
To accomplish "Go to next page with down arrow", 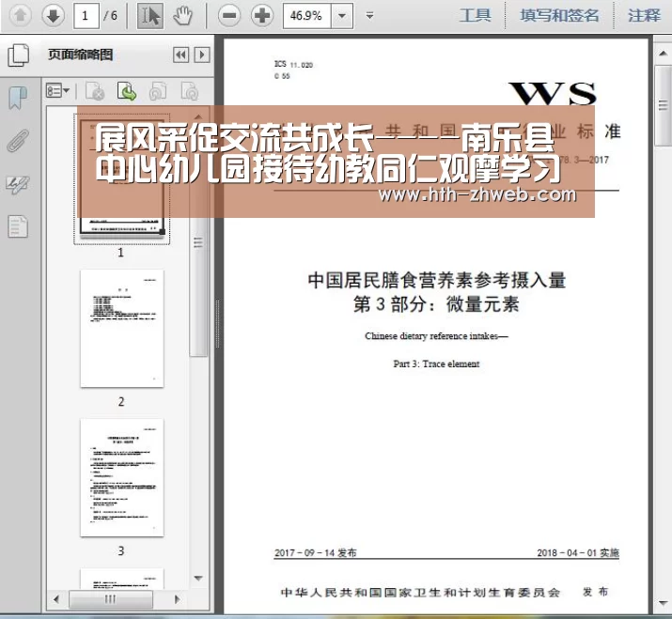I will (x=54, y=16).
